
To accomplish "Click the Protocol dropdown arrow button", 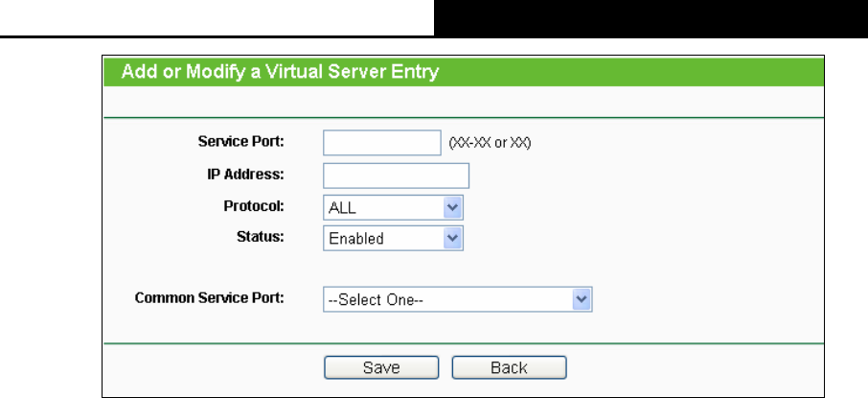I will pos(452,208).
